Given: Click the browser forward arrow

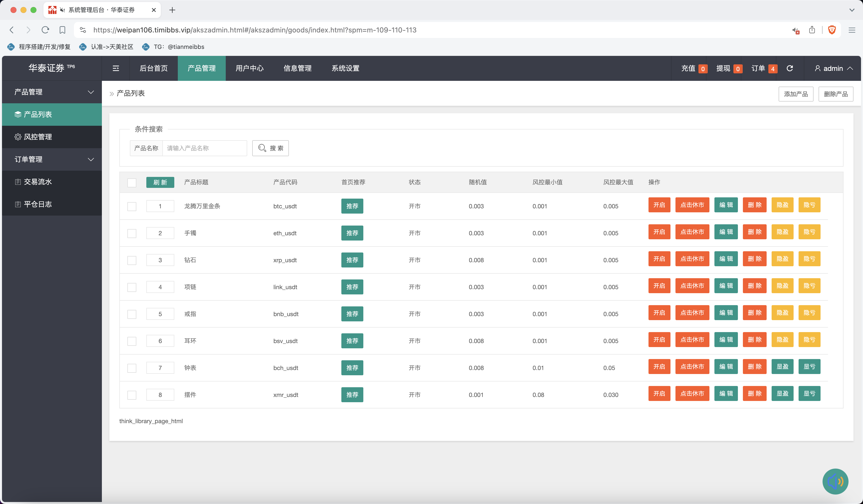Looking at the screenshot, I should click(28, 30).
